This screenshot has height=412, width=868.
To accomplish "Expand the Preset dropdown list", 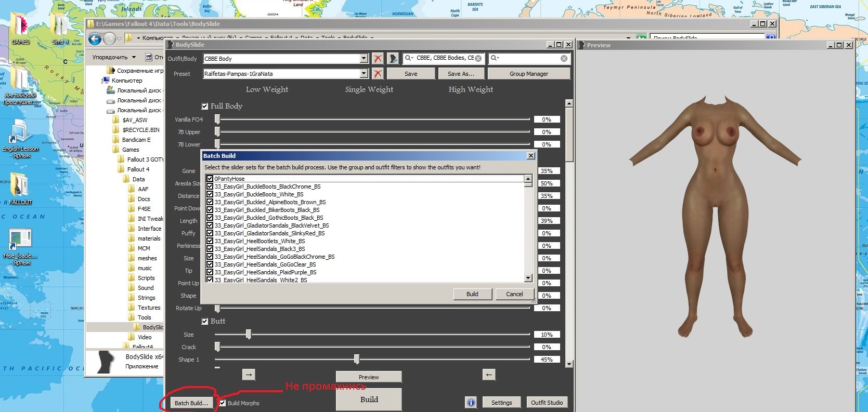I will [x=364, y=74].
